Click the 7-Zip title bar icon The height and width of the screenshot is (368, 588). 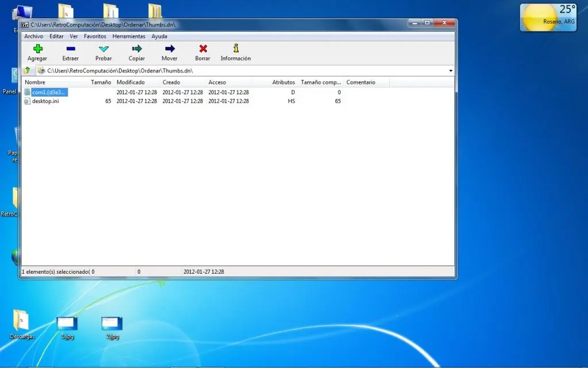25,25
